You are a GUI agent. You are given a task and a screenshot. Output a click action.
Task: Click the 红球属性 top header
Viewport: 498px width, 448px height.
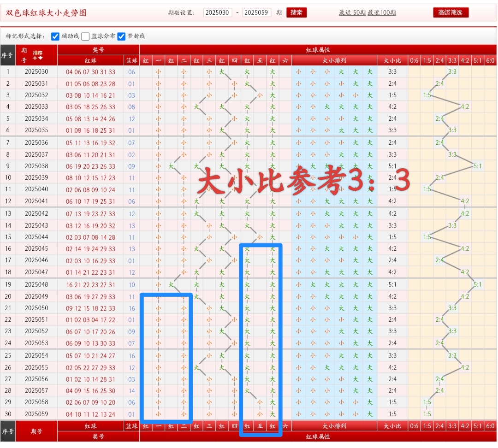318,50
